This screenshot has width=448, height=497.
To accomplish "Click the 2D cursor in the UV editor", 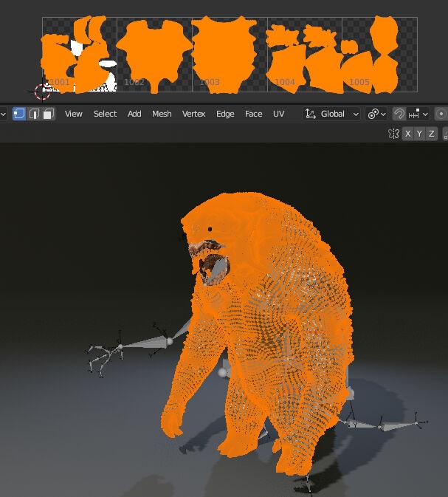I will point(43,92).
